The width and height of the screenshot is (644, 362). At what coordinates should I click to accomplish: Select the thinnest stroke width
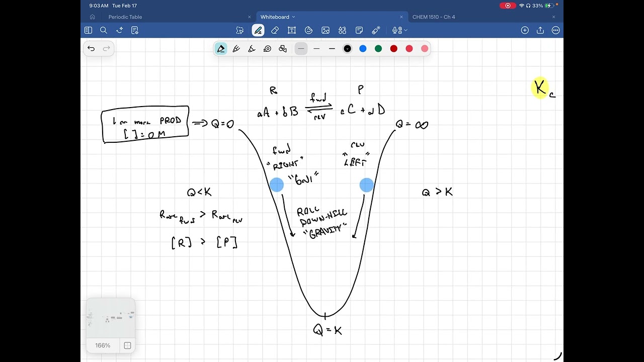click(301, 49)
